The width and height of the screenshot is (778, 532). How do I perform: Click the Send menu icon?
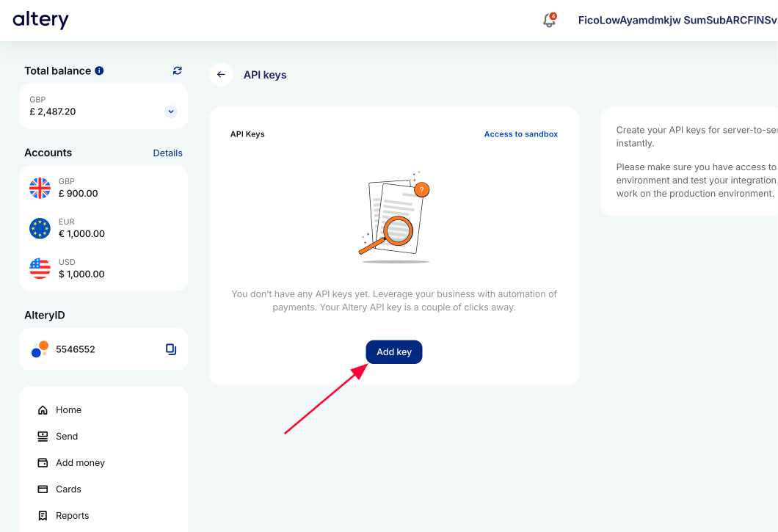click(x=43, y=436)
